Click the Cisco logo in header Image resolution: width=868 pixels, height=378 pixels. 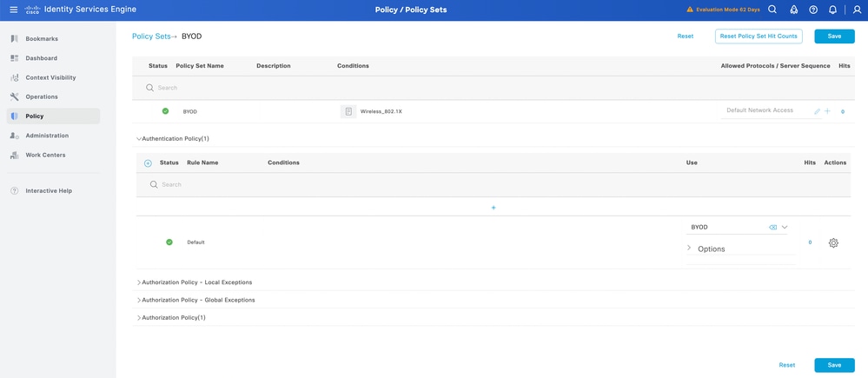[31, 10]
